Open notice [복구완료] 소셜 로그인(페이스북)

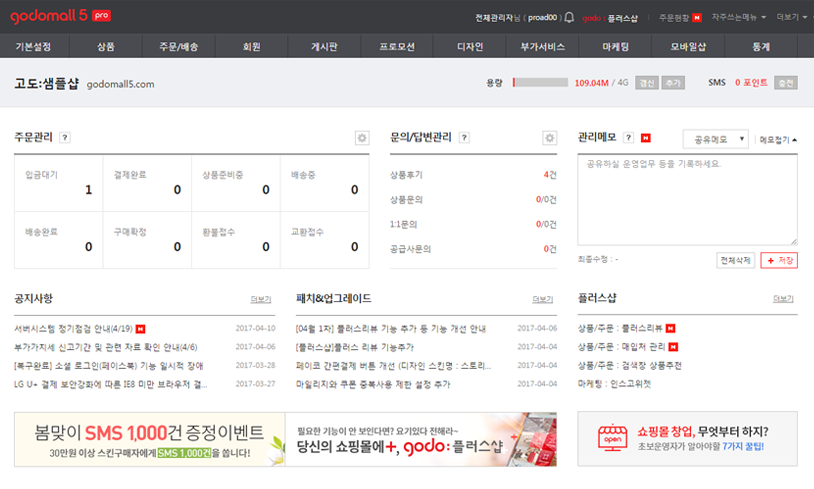click(108, 365)
